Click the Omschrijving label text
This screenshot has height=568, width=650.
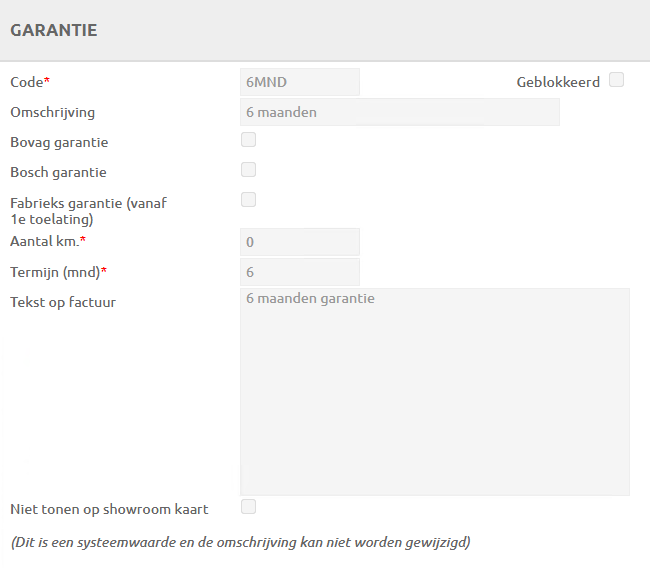(x=52, y=112)
